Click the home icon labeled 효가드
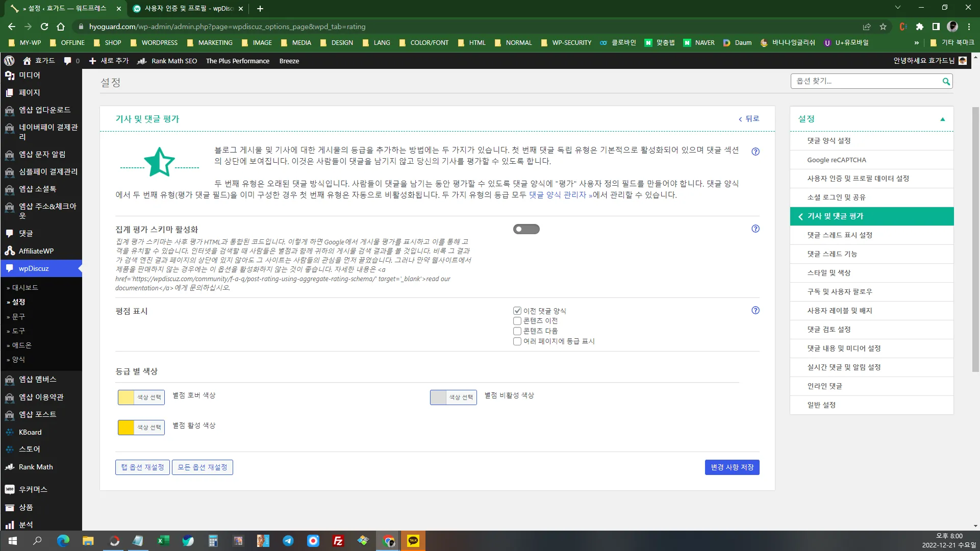 click(x=39, y=61)
